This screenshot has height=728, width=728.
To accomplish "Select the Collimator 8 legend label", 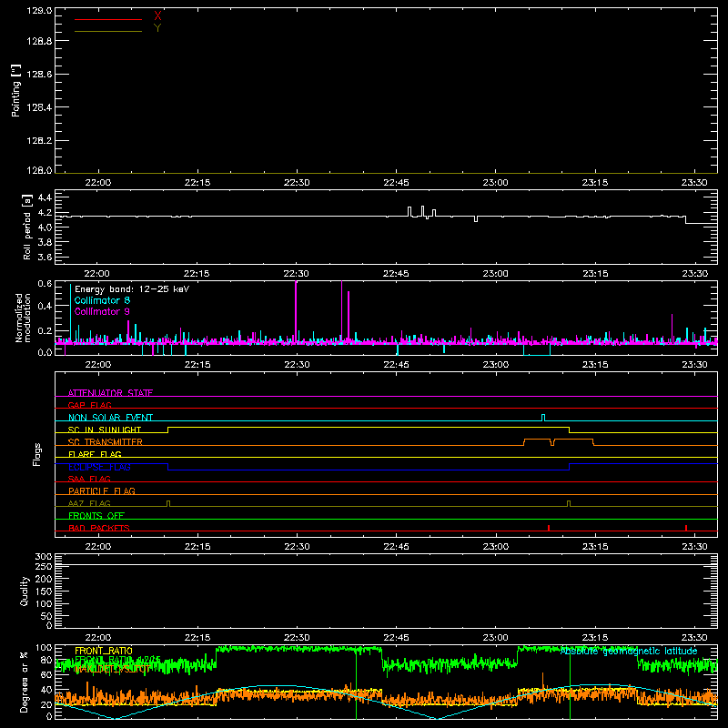I will [x=102, y=300].
